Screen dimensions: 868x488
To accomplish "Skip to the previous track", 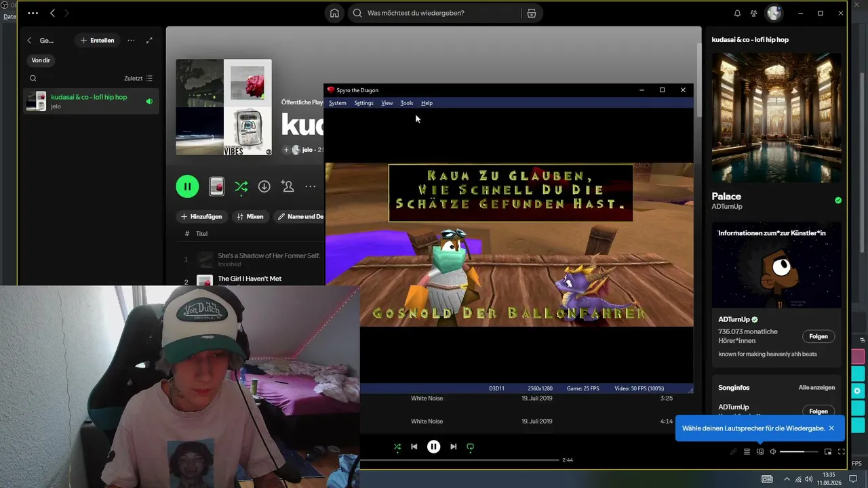I will (x=414, y=447).
